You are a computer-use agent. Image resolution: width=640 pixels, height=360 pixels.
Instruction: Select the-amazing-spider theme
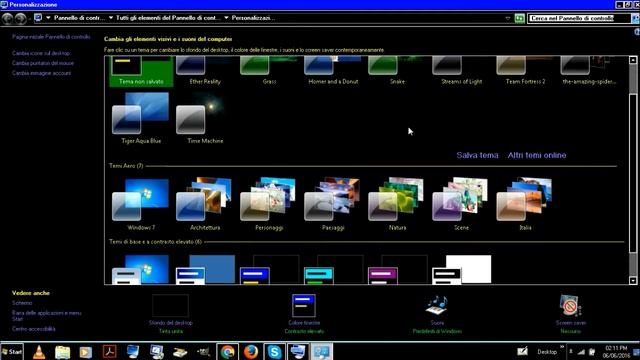click(x=589, y=71)
